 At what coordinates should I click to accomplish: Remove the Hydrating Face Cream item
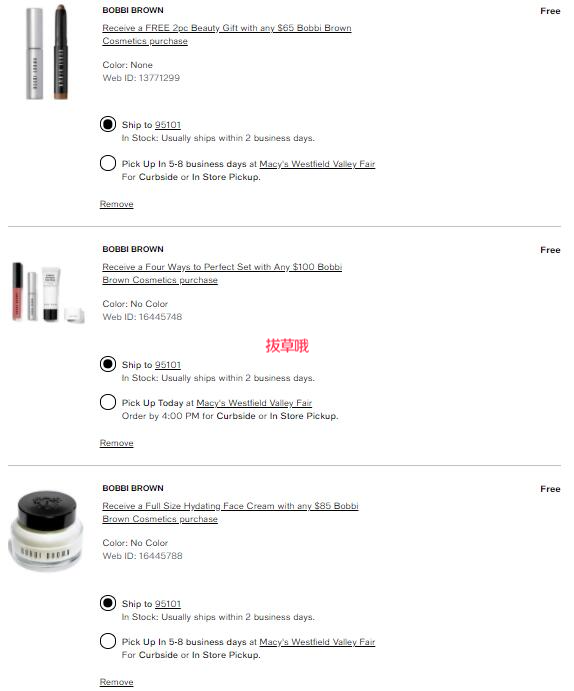click(x=116, y=682)
